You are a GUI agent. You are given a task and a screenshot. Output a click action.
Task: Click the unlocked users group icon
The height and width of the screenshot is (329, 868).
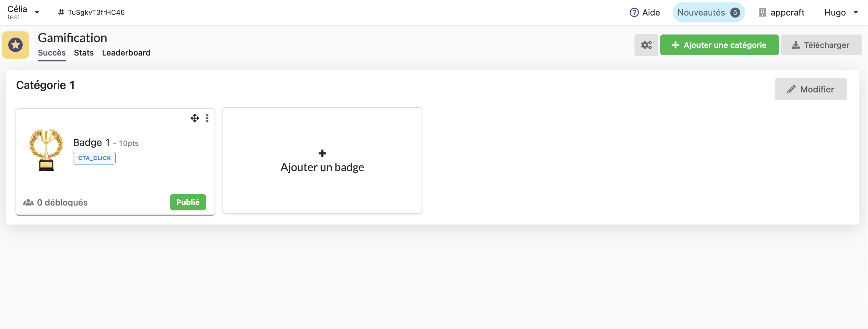(28, 202)
